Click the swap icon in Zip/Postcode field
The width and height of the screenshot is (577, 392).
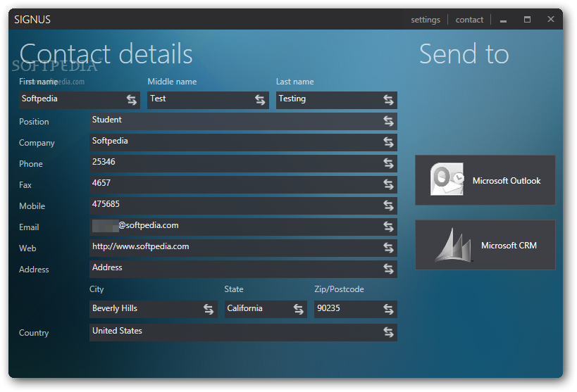389,309
